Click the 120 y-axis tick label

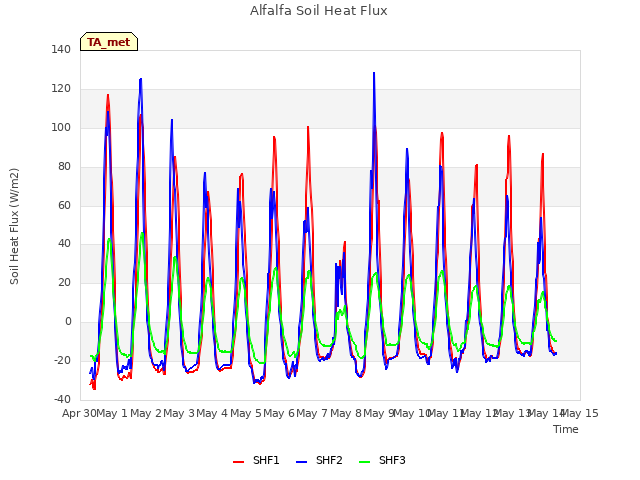[x=61, y=89]
